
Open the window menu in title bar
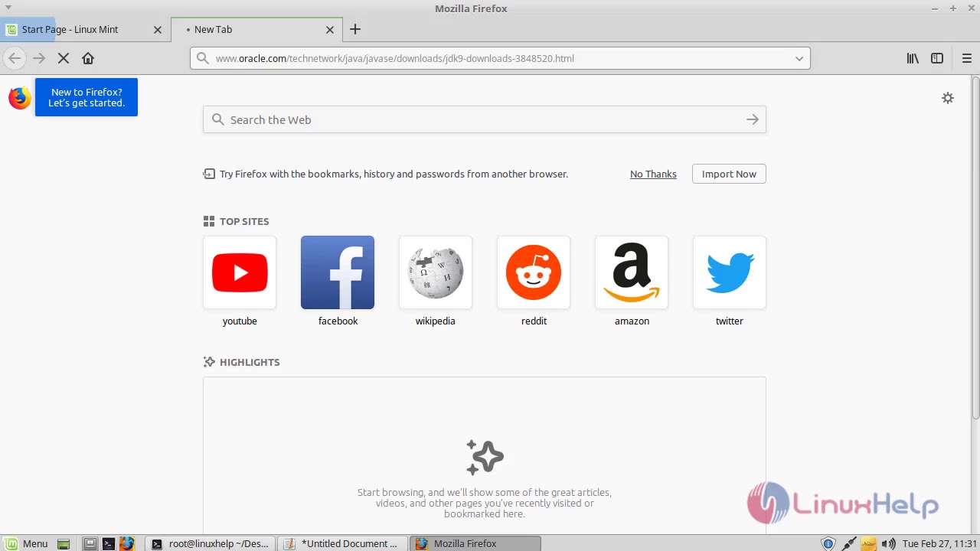click(8, 8)
